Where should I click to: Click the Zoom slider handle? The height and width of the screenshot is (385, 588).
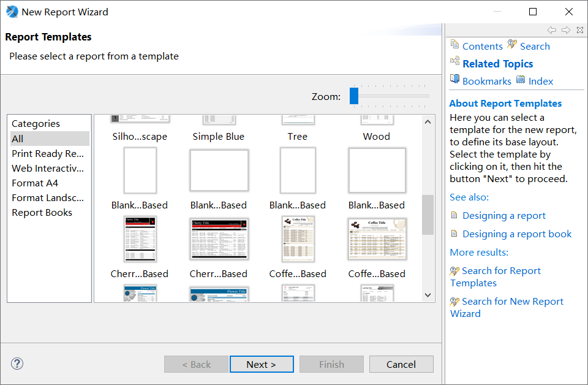tap(354, 96)
